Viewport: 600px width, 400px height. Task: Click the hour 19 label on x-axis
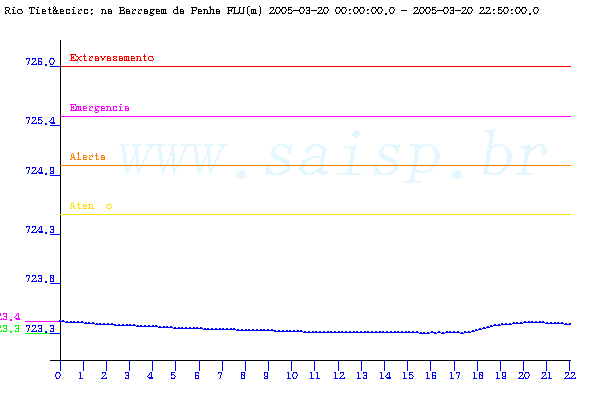click(501, 376)
